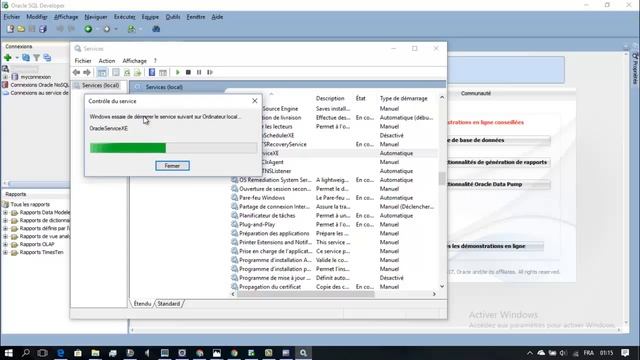Screen dimensions: 640x360
Task: Select the Plug-and-Play service row
Action: [334, 224]
